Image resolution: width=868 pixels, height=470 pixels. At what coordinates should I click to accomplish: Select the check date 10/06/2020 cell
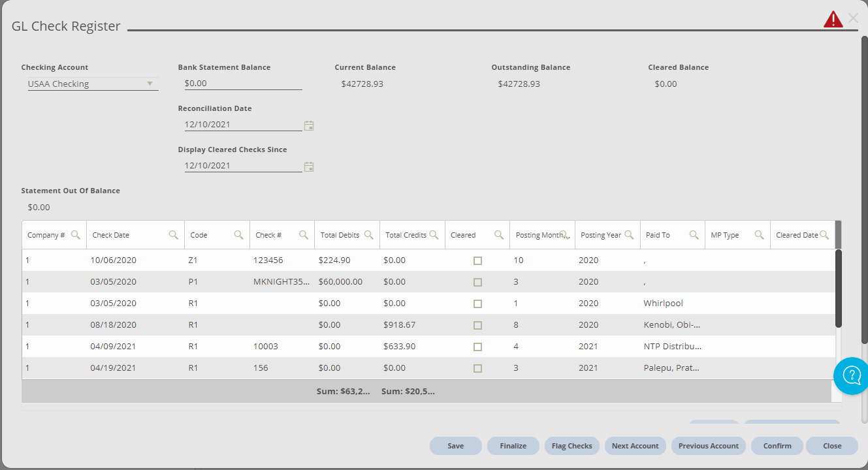135,260
